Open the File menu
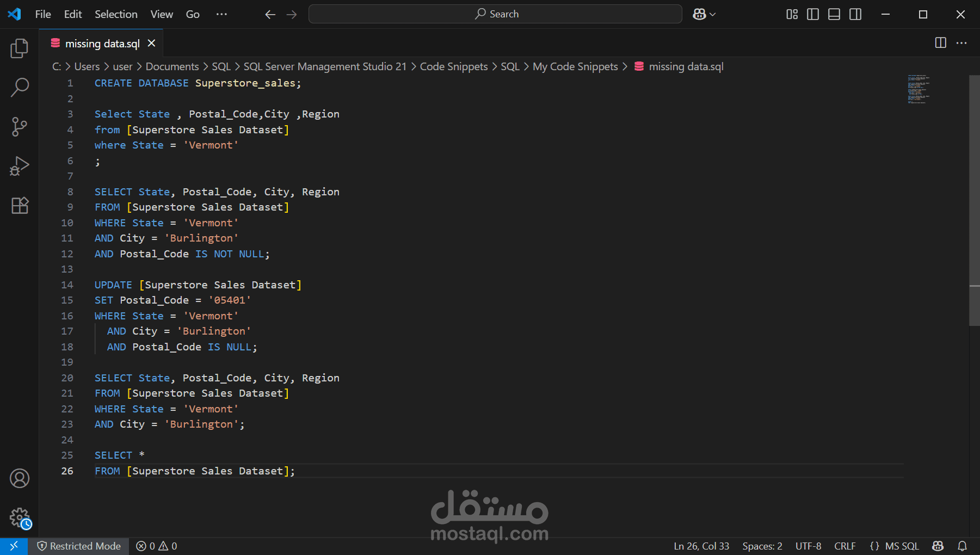 (43, 14)
